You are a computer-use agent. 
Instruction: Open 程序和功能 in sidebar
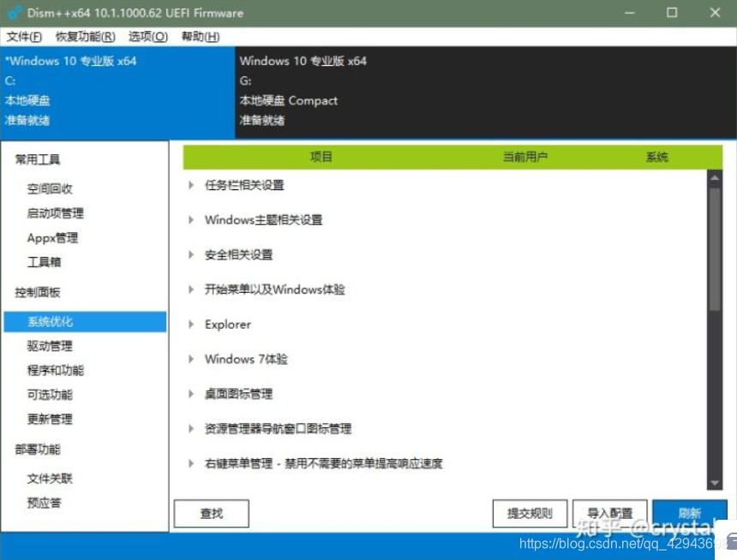[x=56, y=370]
